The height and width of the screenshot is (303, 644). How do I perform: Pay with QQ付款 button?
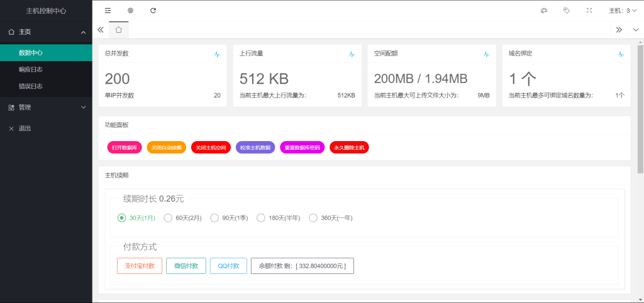tap(228, 266)
